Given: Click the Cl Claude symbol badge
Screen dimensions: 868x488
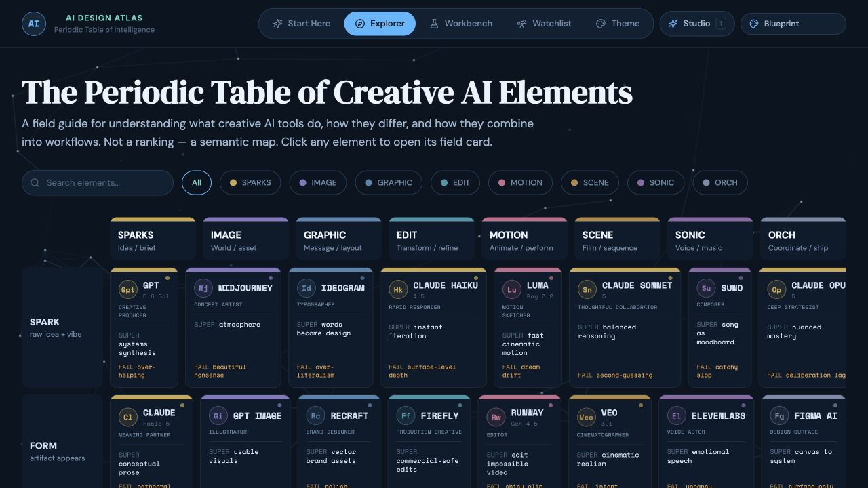Looking at the screenshot, I should [x=127, y=417].
